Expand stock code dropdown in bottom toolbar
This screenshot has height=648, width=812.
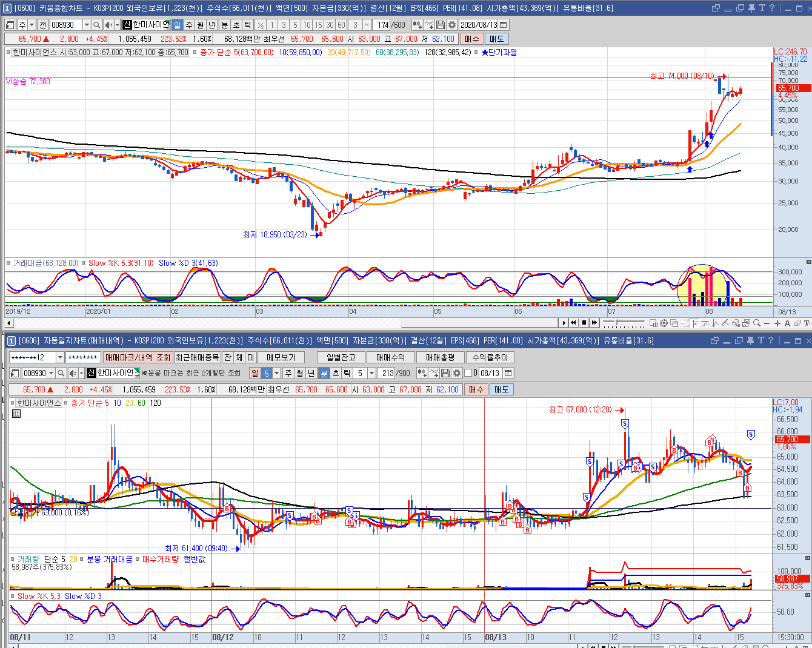(51, 373)
